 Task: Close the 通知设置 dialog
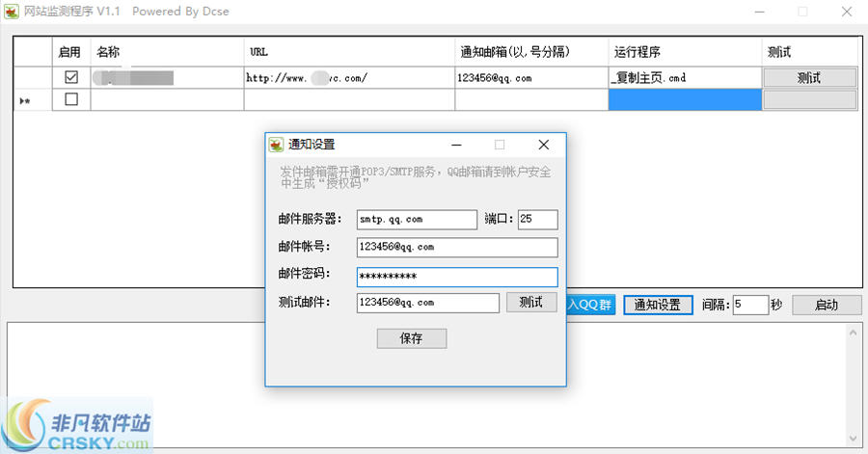[544, 145]
